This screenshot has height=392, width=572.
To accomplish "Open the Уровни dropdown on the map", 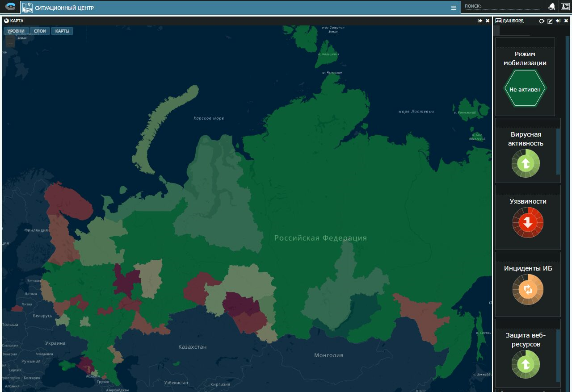I will coord(16,31).
